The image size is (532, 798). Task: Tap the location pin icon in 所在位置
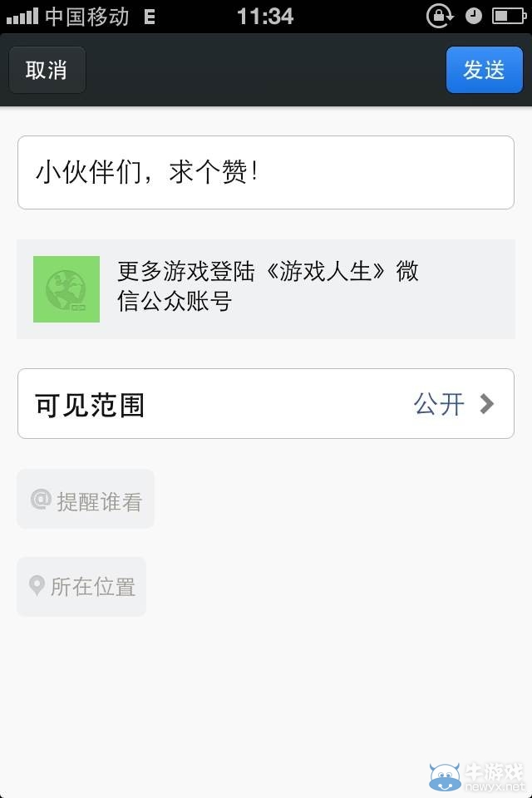(36, 586)
